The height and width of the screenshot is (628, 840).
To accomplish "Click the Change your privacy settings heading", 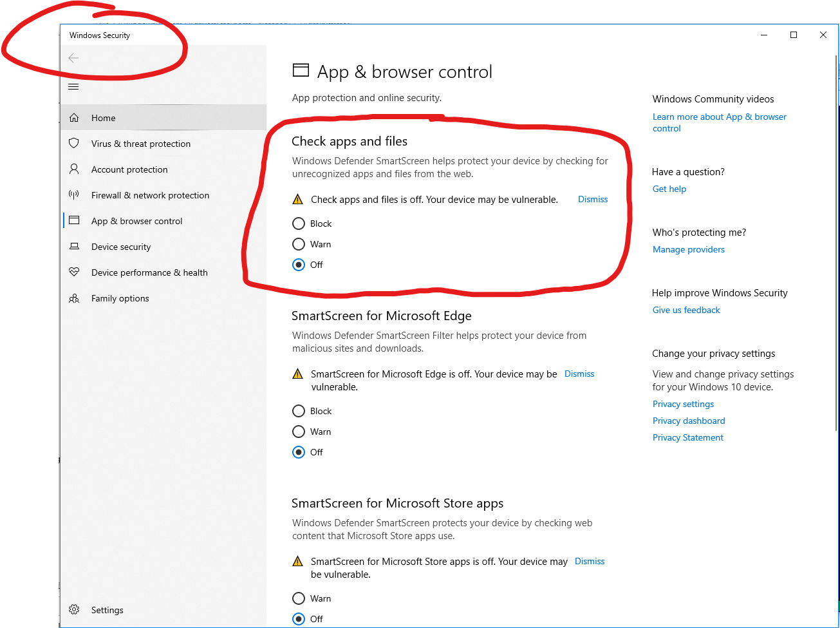I will tap(714, 354).
